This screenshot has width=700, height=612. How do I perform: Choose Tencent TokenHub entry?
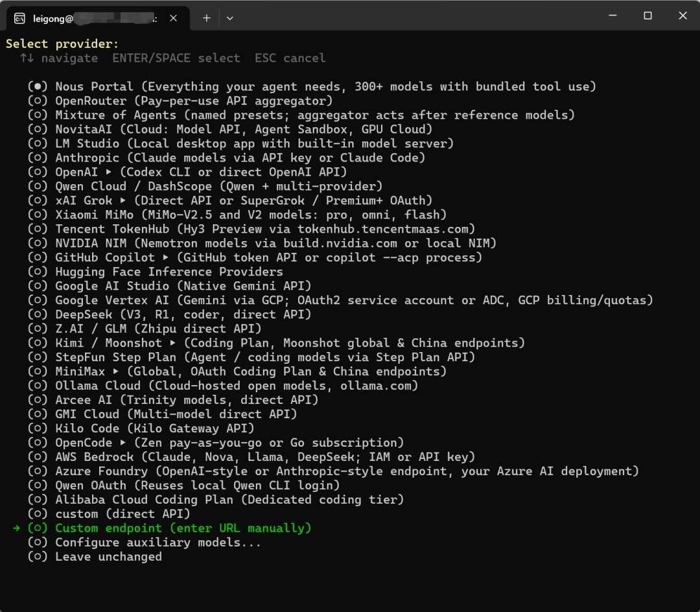tap(251, 230)
